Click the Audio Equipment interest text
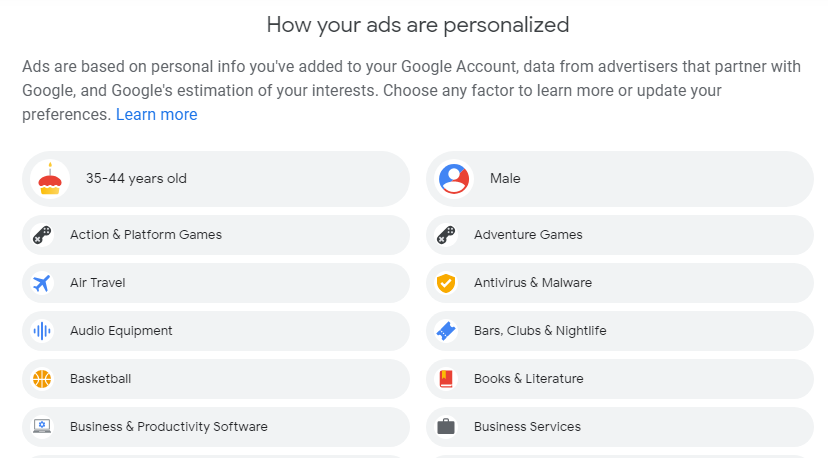 121,331
